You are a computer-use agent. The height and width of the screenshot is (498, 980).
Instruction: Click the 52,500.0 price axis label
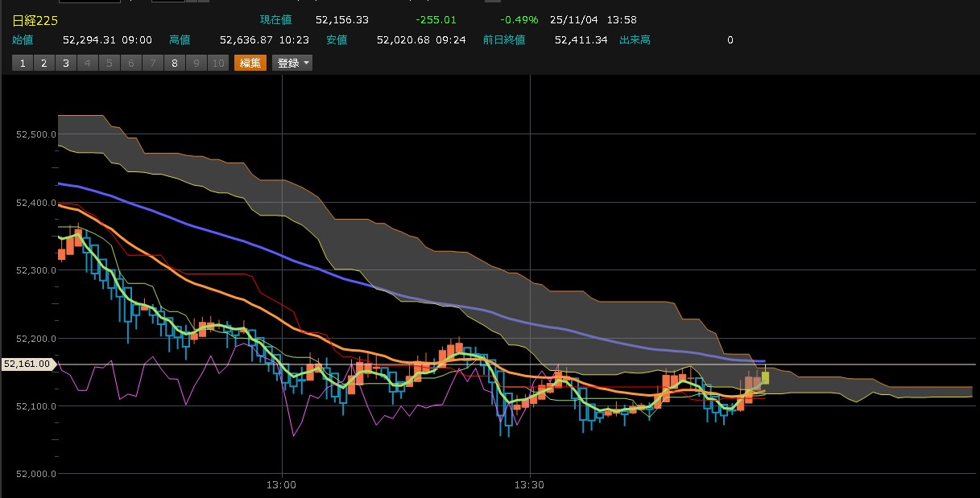coord(36,135)
